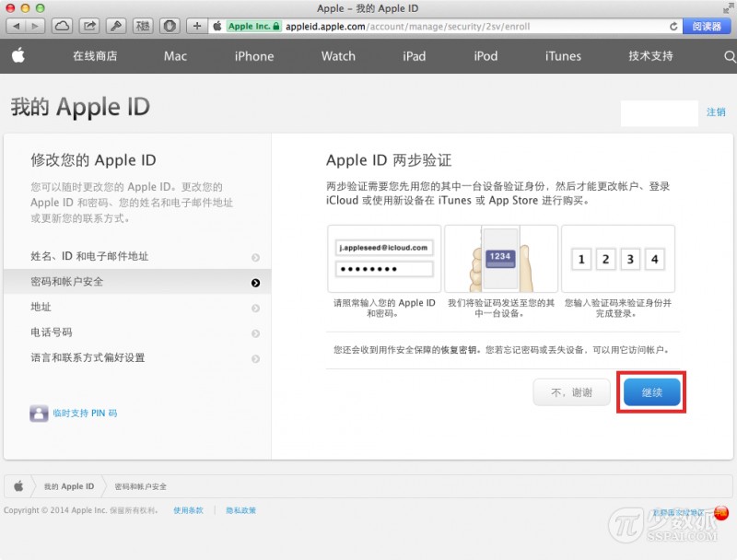Click 我的 Apple ID breadcrumb link
737x560 pixels.
[x=69, y=486]
